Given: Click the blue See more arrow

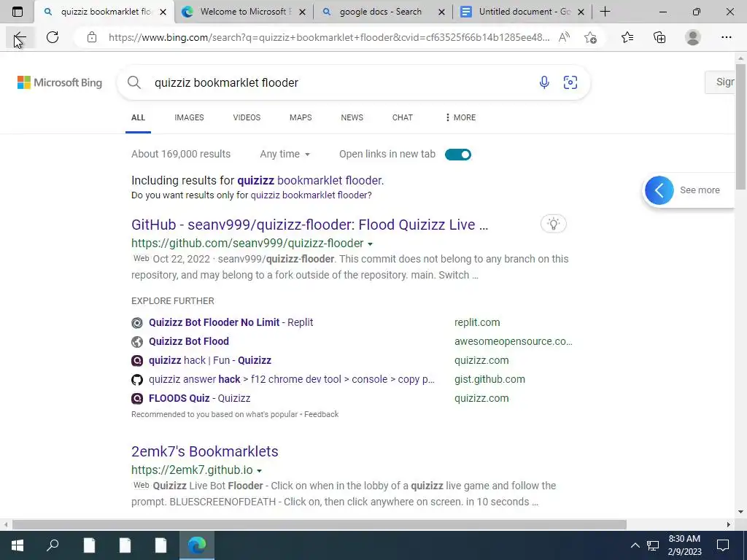Looking at the screenshot, I should 659,190.
